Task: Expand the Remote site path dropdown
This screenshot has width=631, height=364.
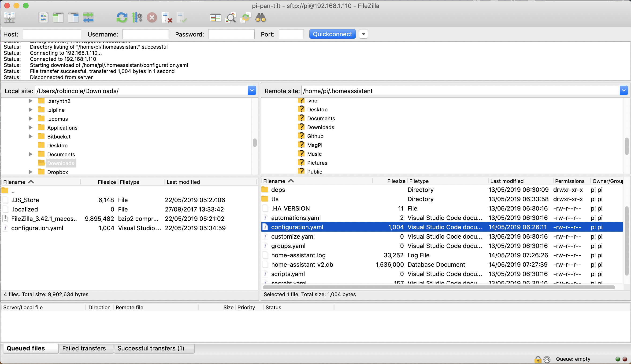Action: [x=623, y=91]
